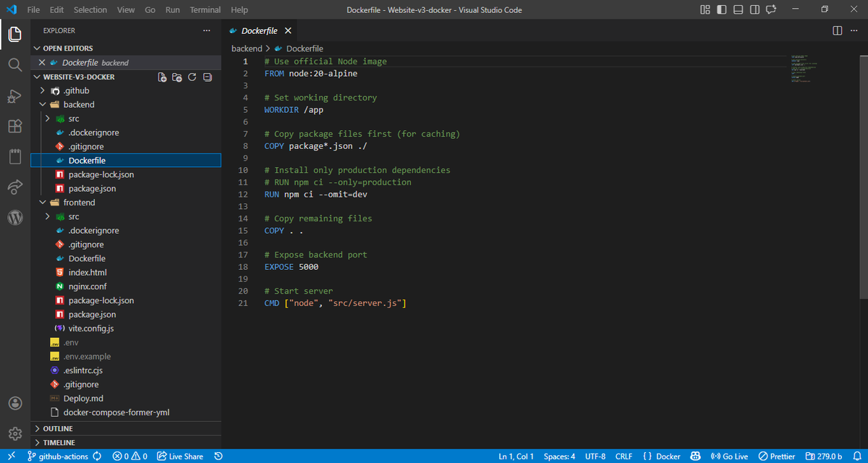The image size is (868, 463).
Task: Collapse the Open Editors section
Action: 127,48
